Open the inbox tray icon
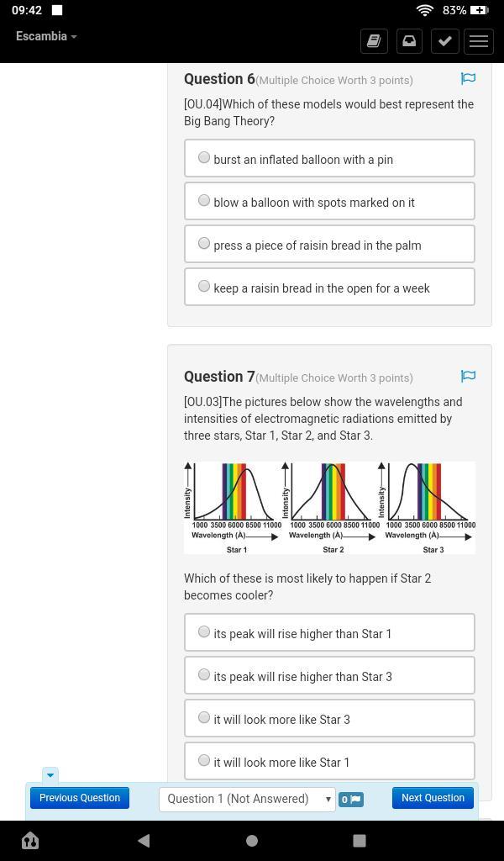This screenshot has height=861, width=504. [x=409, y=40]
